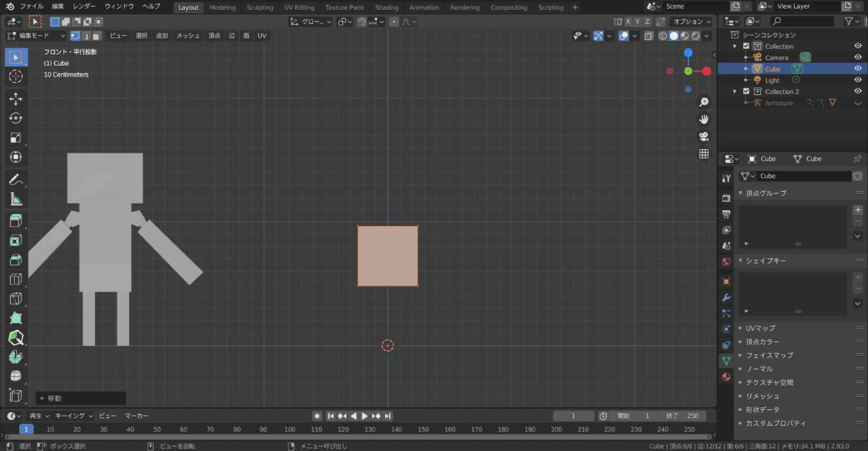Image resolution: width=868 pixels, height=451 pixels.
Task: Select the Annotate pencil tool
Action: click(16, 180)
